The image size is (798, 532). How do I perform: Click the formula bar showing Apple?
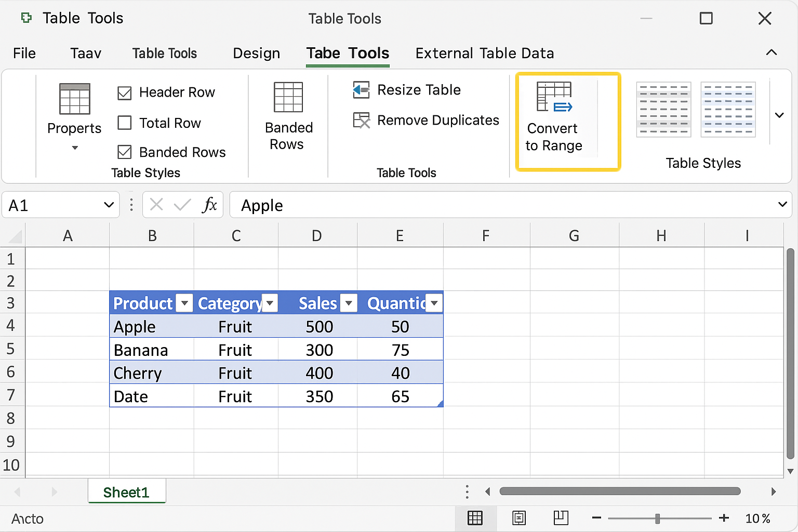pos(511,205)
